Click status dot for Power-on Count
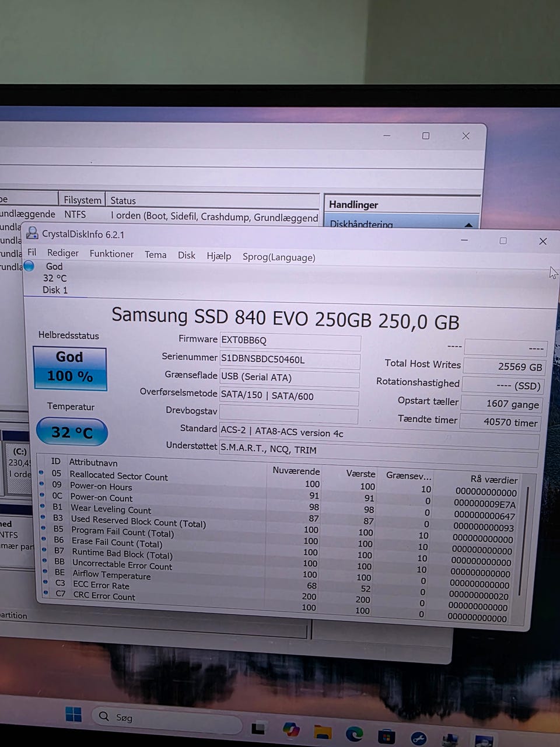 42,495
